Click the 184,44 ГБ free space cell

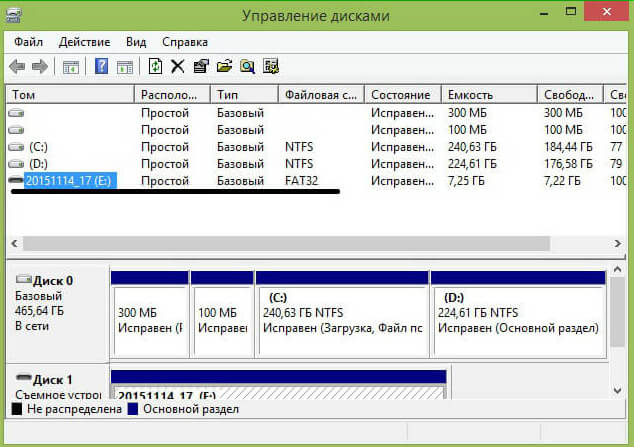click(568, 147)
